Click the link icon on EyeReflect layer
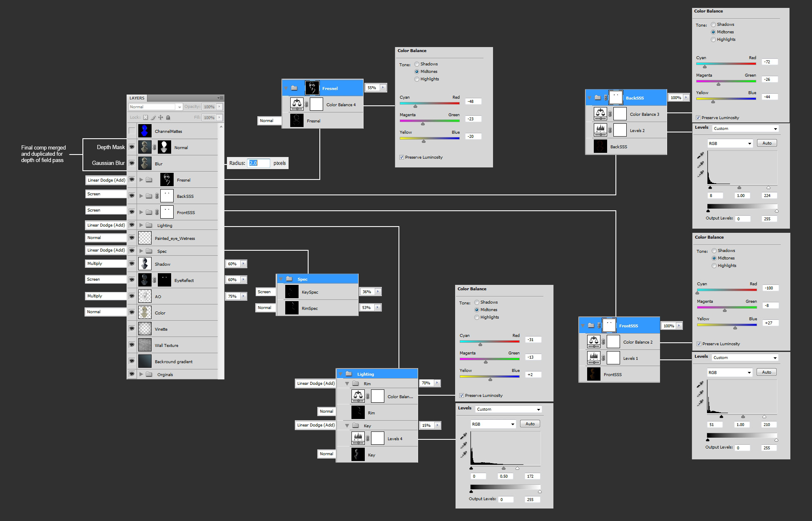Screen dimensions: 812x521 click(x=154, y=280)
